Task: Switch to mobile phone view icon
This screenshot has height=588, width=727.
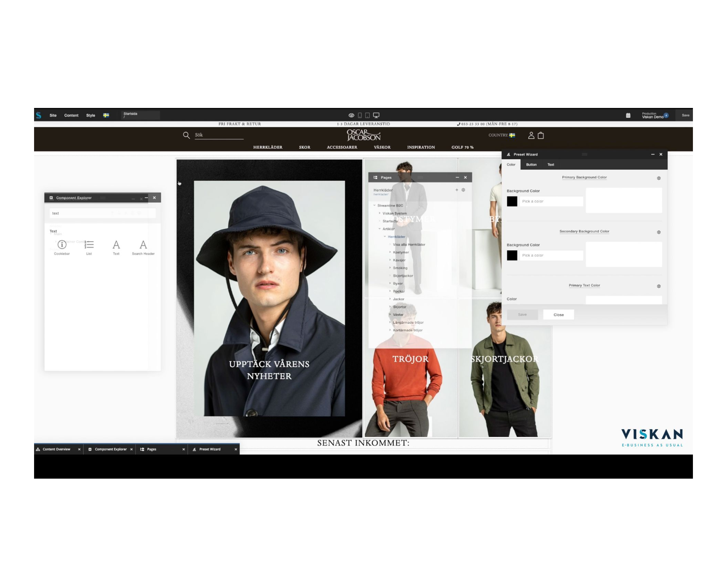Action: point(360,115)
